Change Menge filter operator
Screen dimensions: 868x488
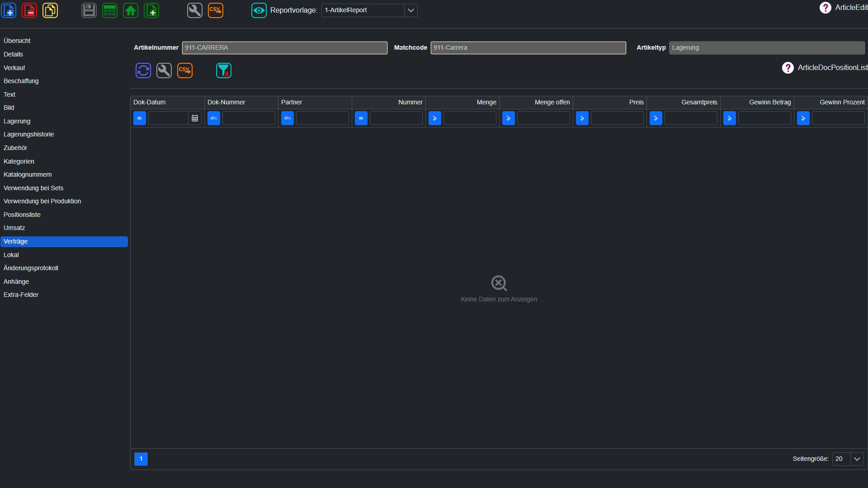[435, 118]
